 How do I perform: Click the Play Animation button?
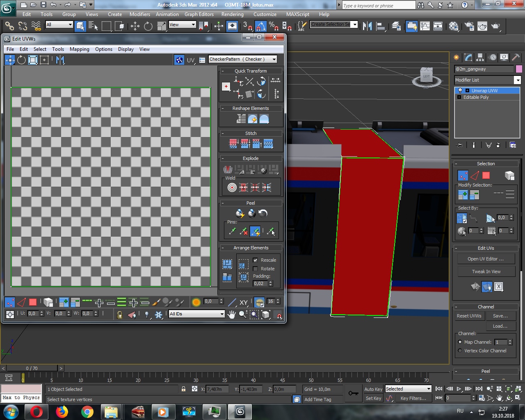point(459,389)
